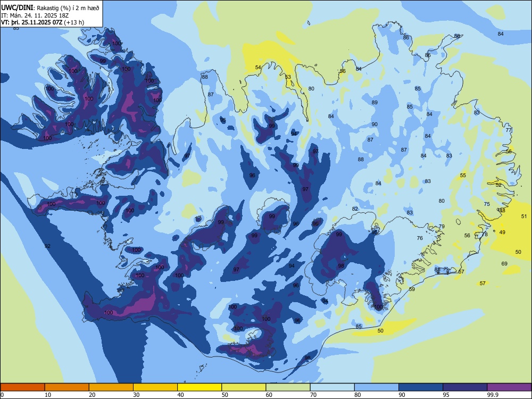Click the pale blue 70–80 legend swatch
The width and height of the screenshot is (532, 399).
point(332,387)
